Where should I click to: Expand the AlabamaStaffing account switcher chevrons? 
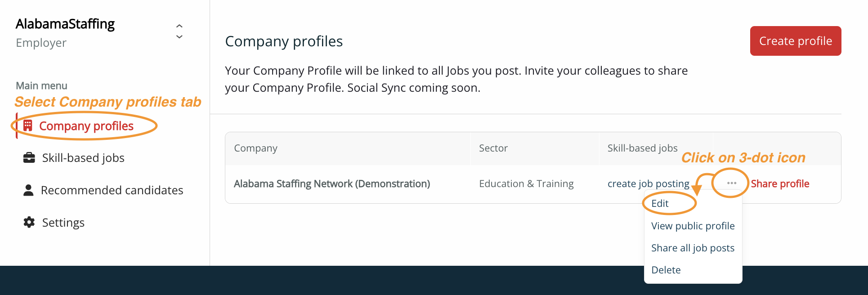click(x=179, y=31)
